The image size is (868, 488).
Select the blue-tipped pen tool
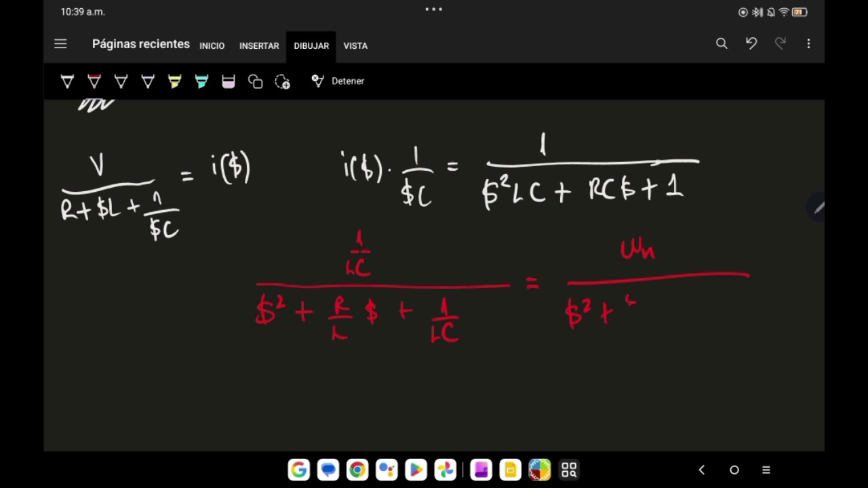[148, 81]
